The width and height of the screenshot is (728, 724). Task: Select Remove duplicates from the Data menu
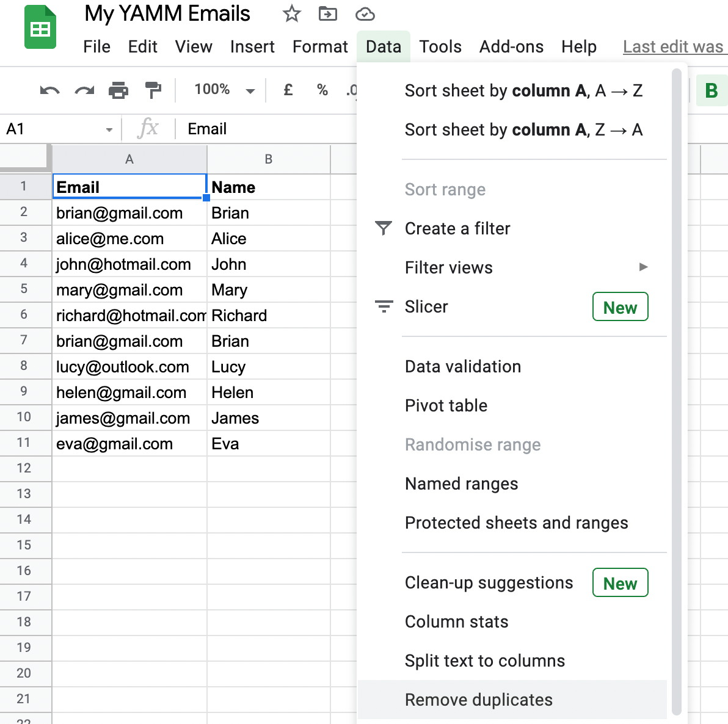tap(478, 700)
